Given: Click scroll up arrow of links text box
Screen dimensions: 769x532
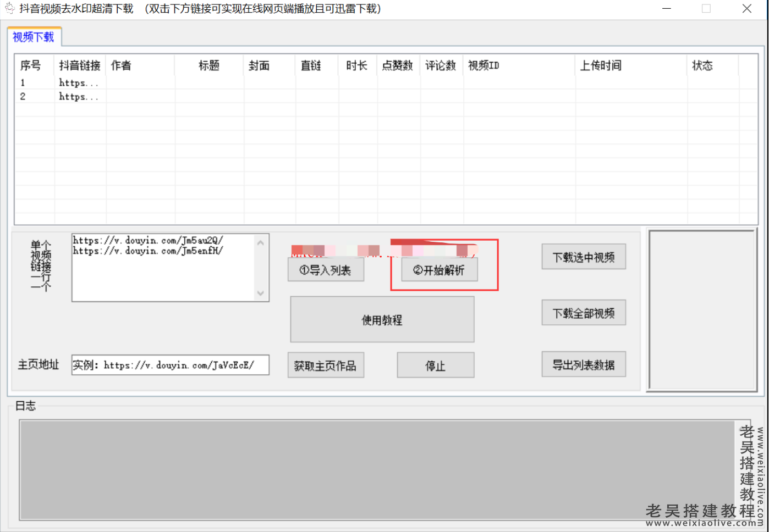Looking at the screenshot, I should 261,242.
